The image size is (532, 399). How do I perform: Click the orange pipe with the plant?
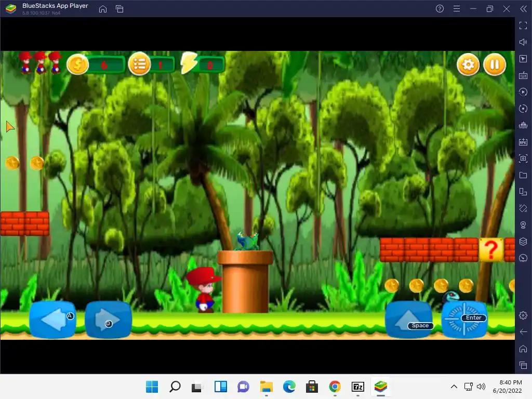245,281
